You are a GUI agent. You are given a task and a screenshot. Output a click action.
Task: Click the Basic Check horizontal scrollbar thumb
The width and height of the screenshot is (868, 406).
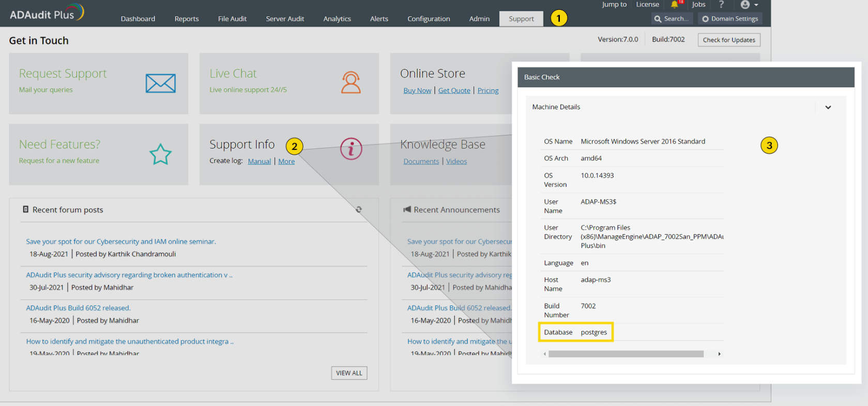pyautogui.click(x=626, y=354)
